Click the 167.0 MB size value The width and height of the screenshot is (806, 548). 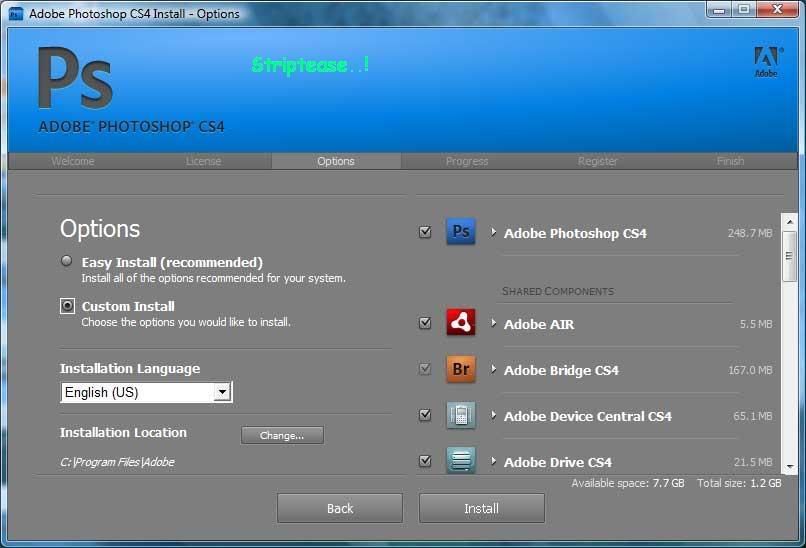click(x=750, y=370)
